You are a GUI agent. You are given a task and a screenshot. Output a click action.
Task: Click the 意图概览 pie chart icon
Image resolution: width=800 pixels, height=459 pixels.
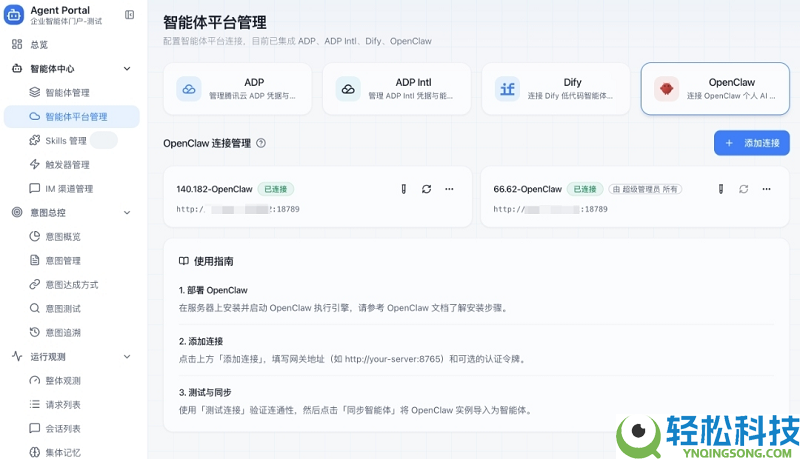[34, 236]
